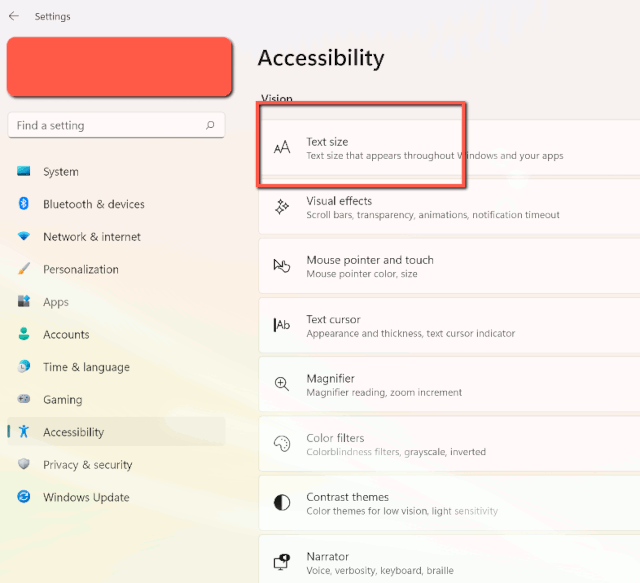Select Windows Update in the sidebar
The image size is (640, 583).
(86, 497)
